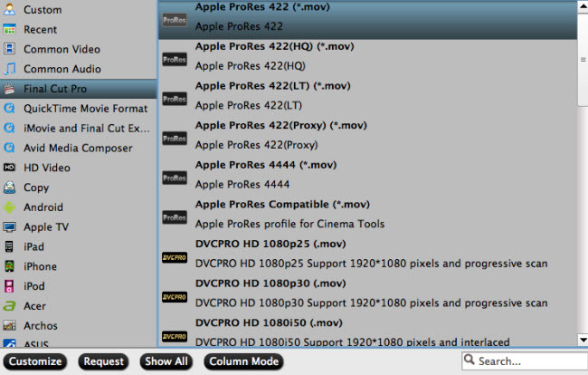Image resolution: width=588 pixels, height=375 pixels.
Task: Click the Final Cut Pro clapperboard icon
Action: 9,89
